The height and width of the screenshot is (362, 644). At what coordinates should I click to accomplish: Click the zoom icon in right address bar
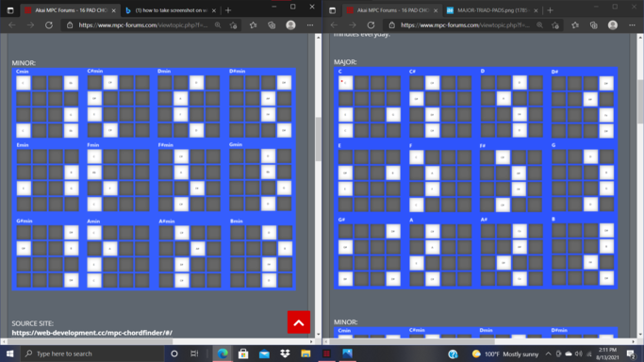coord(539,25)
